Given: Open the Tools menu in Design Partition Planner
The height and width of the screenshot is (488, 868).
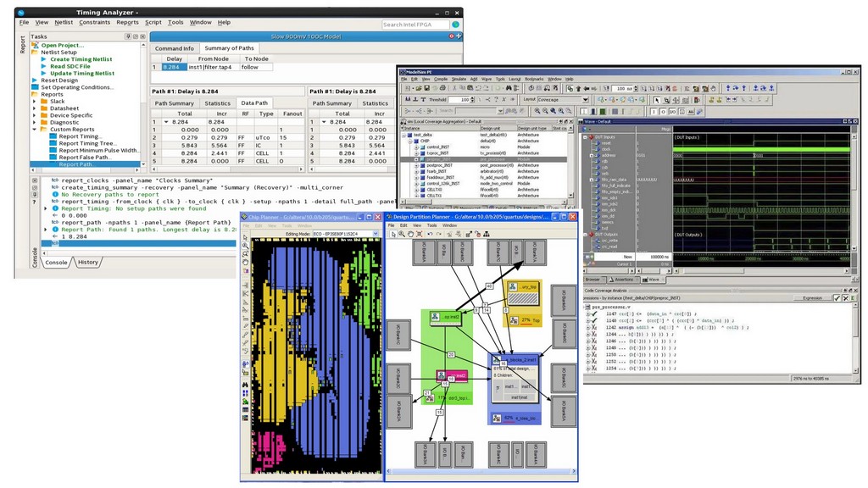Looking at the screenshot, I should [431, 225].
